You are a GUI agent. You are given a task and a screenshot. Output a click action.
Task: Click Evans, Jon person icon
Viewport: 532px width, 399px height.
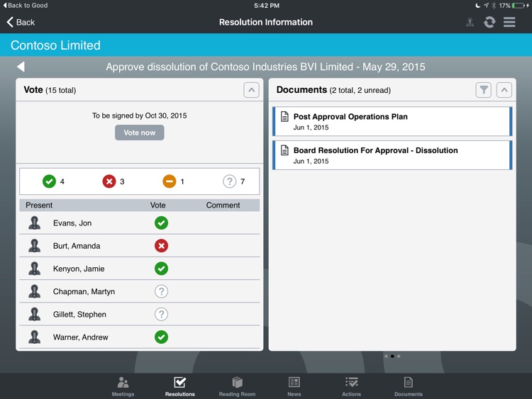34,223
